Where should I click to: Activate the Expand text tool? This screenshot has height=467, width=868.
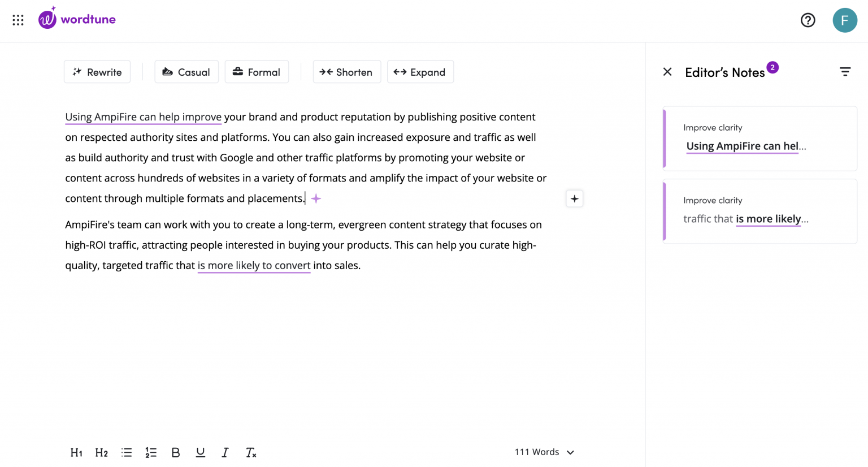click(x=420, y=72)
